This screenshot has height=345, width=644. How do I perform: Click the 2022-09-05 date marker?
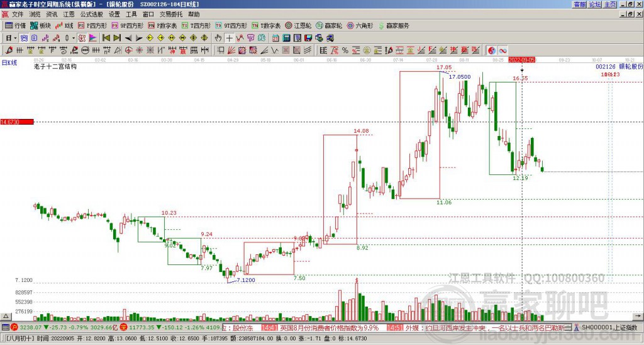tap(522, 60)
